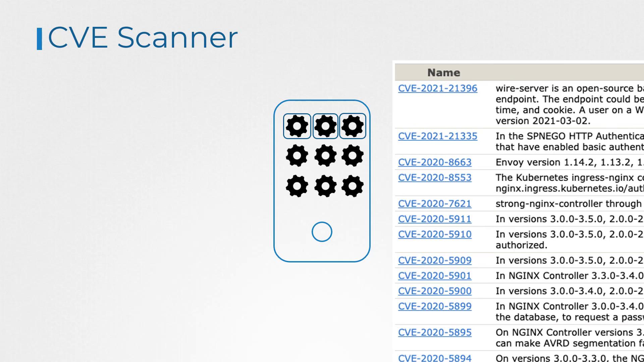Open the CVE-2020-5909 link
The width and height of the screenshot is (644, 362).
coord(435,260)
